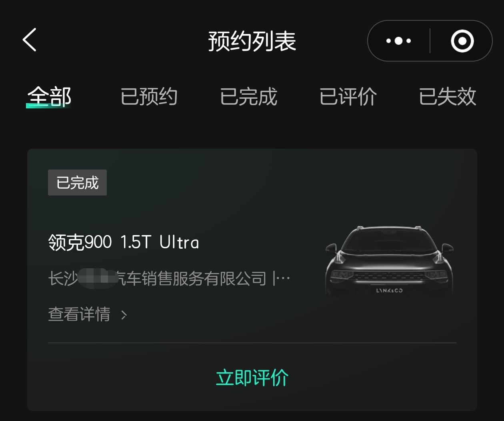Click the 已完成 status badge on the card
The image size is (504, 421).
click(x=77, y=182)
